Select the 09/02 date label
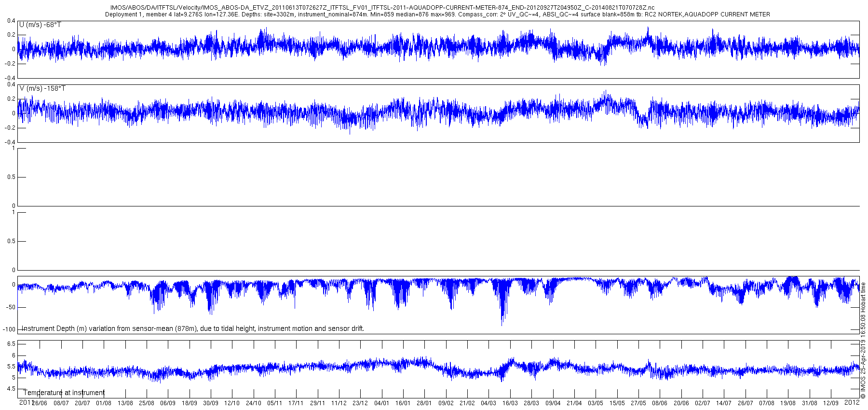This screenshot has width=868, height=410. tap(446, 403)
